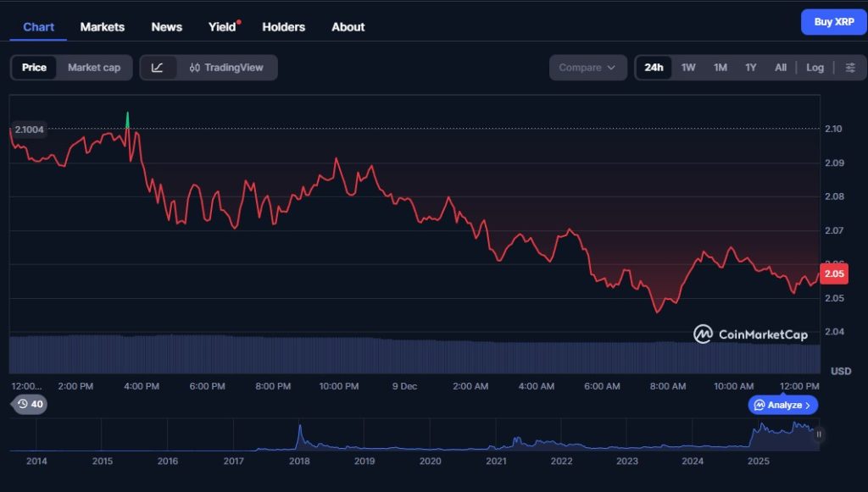
Task: Switch chart to Market cap
Action: [94, 68]
